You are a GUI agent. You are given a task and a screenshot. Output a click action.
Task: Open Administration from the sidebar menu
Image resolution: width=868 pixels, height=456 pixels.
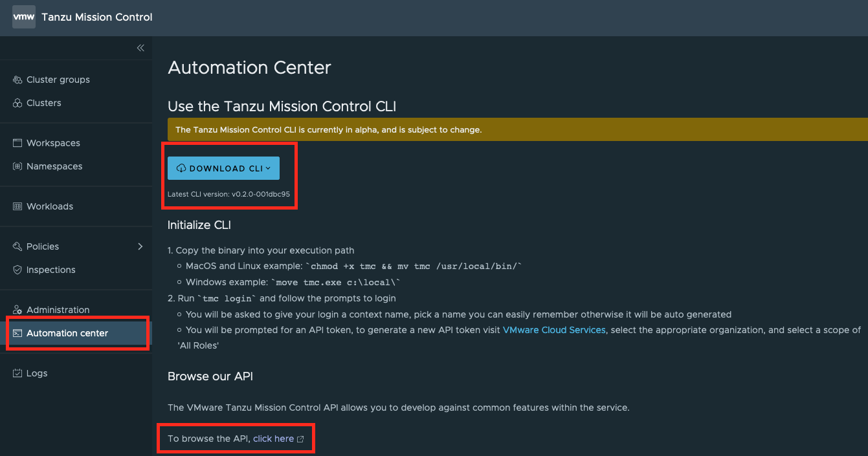(x=58, y=309)
